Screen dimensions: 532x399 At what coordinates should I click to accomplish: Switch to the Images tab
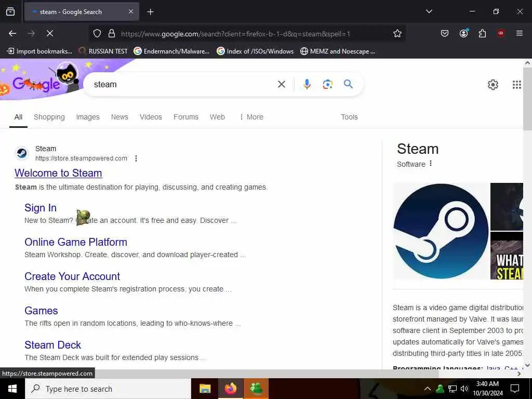[88, 117]
